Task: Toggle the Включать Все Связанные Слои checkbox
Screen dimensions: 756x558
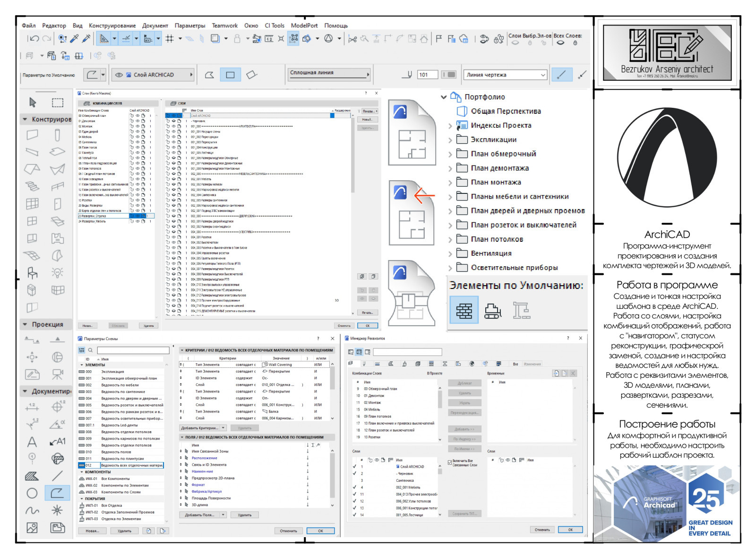Action: pos(450,462)
